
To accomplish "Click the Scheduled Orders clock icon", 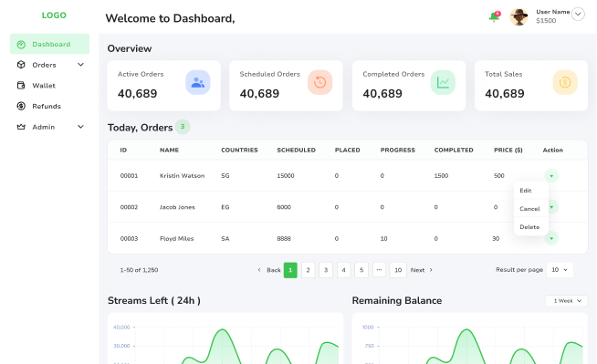I will click(x=319, y=82).
